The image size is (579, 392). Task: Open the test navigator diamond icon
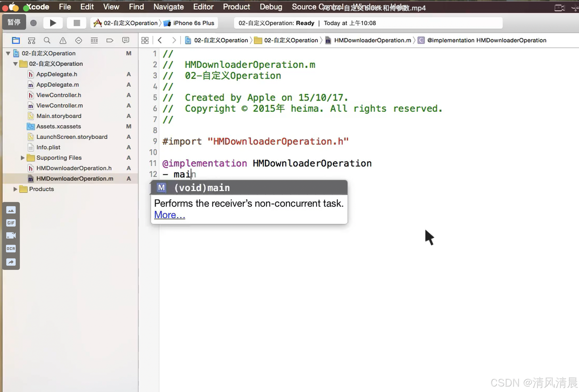(78, 40)
